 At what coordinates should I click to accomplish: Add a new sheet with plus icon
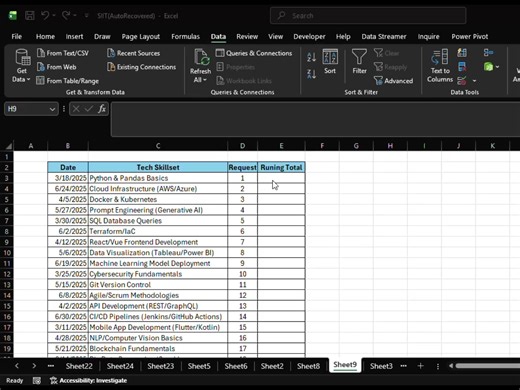click(x=420, y=366)
